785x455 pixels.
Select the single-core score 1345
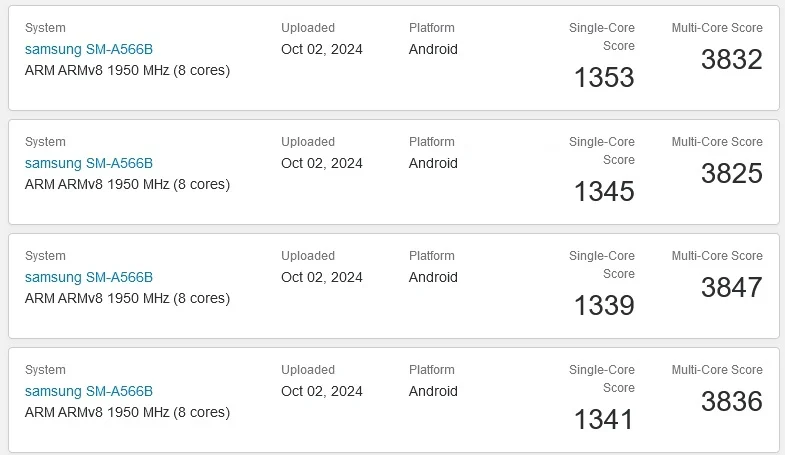click(604, 192)
